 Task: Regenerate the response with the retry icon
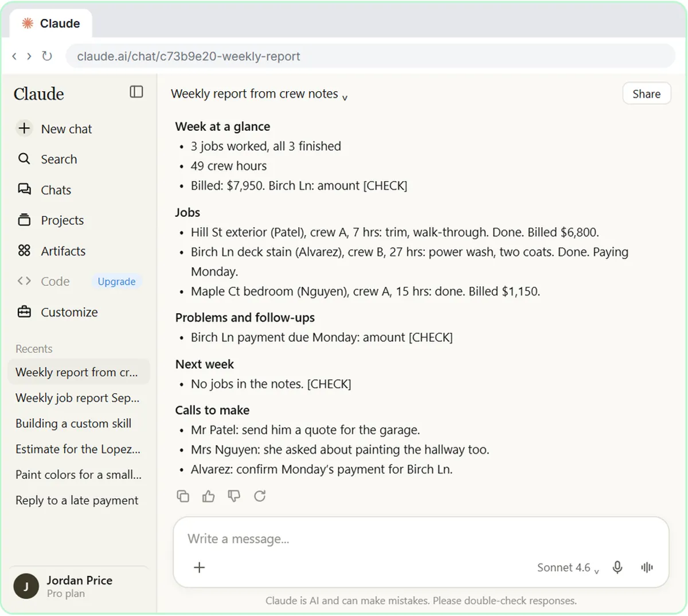260,496
